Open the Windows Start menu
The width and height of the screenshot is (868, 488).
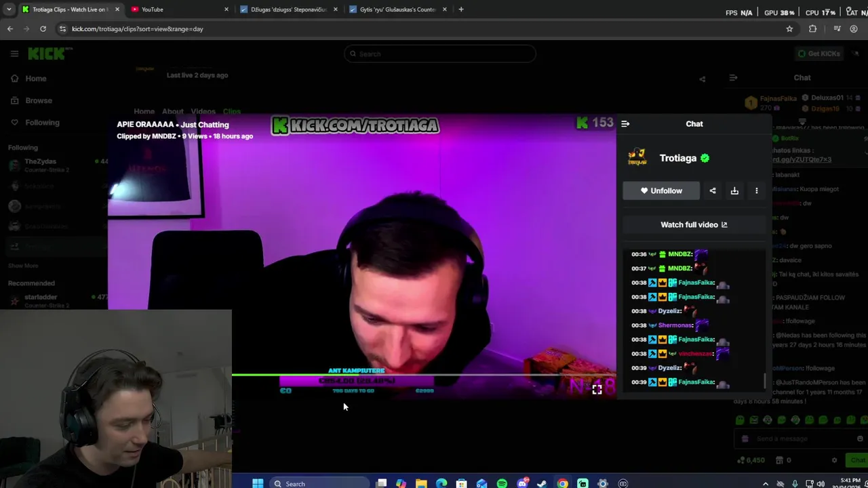pyautogui.click(x=258, y=484)
